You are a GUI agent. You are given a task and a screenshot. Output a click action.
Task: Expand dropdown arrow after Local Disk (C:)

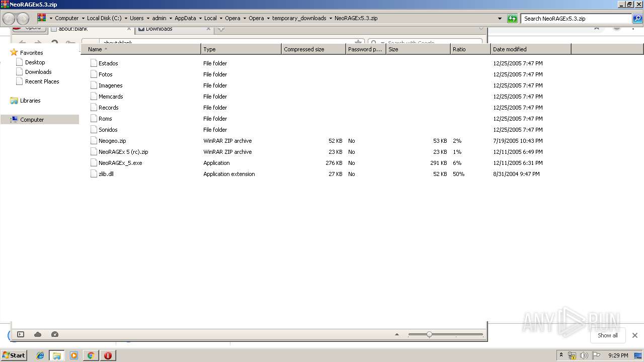click(x=126, y=18)
